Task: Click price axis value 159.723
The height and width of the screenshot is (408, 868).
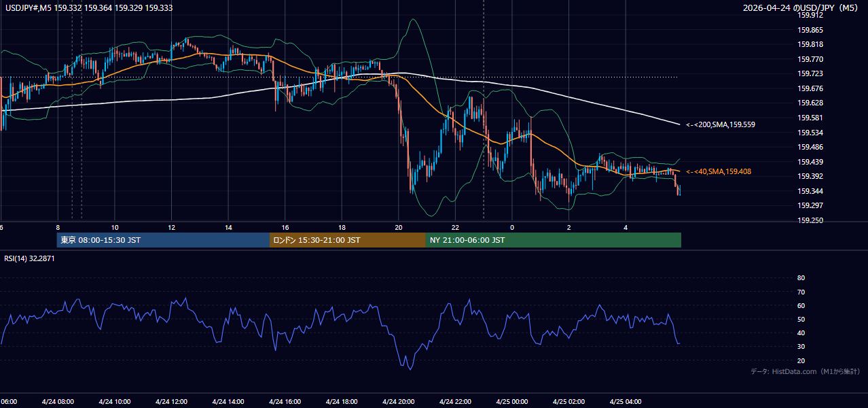Action: click(810, 74)
